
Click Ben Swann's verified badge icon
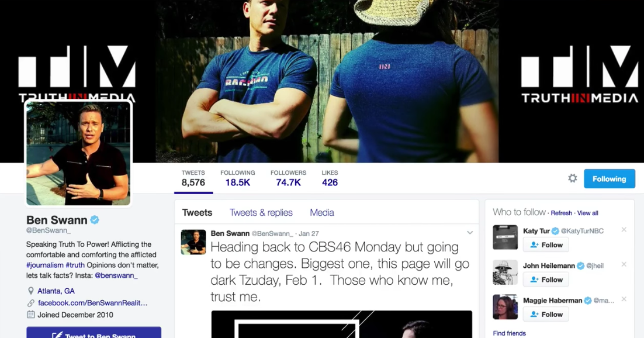95,220
